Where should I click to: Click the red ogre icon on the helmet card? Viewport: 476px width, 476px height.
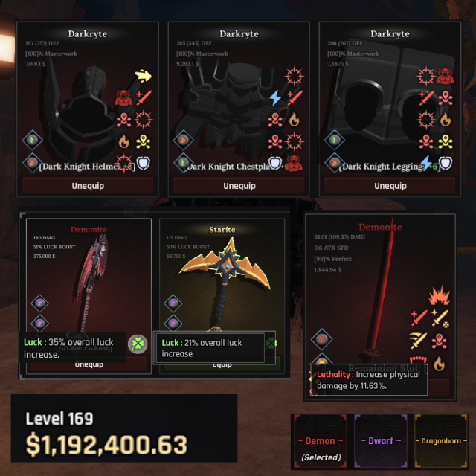click(123, 97)
